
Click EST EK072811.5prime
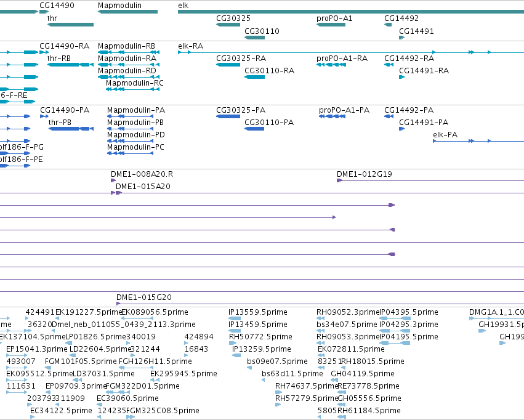click(351, 349)
